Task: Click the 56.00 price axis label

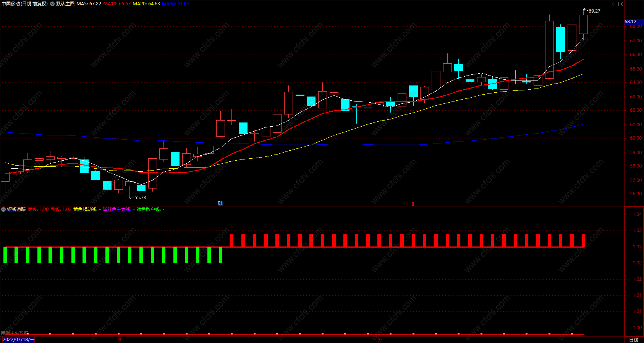Action: (636, 194)
